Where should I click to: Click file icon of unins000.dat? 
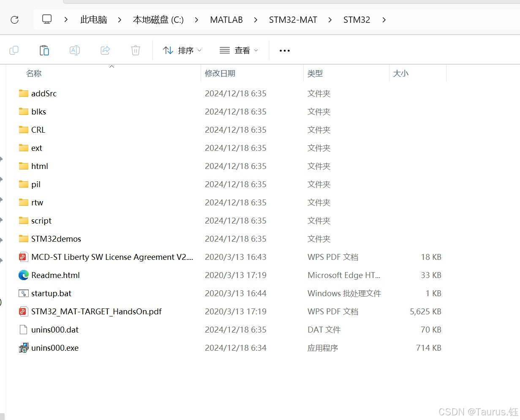[x=24, y=330]
